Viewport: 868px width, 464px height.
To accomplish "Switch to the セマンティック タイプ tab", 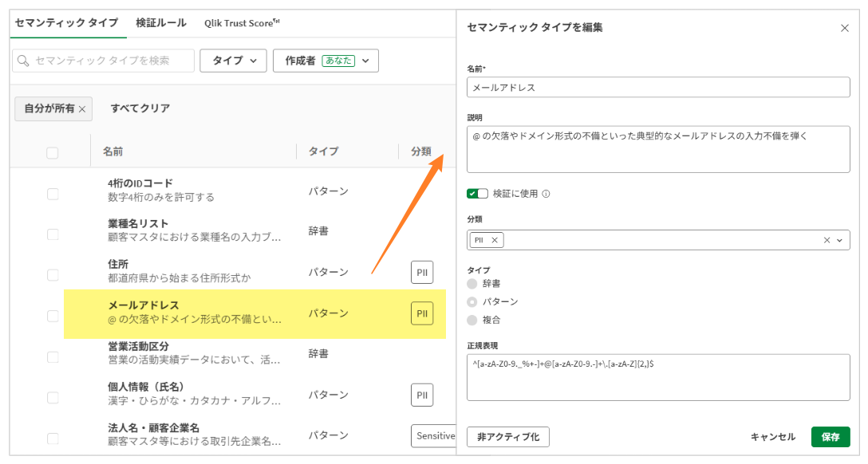I will pyautogui.click(x=66, y=23).
